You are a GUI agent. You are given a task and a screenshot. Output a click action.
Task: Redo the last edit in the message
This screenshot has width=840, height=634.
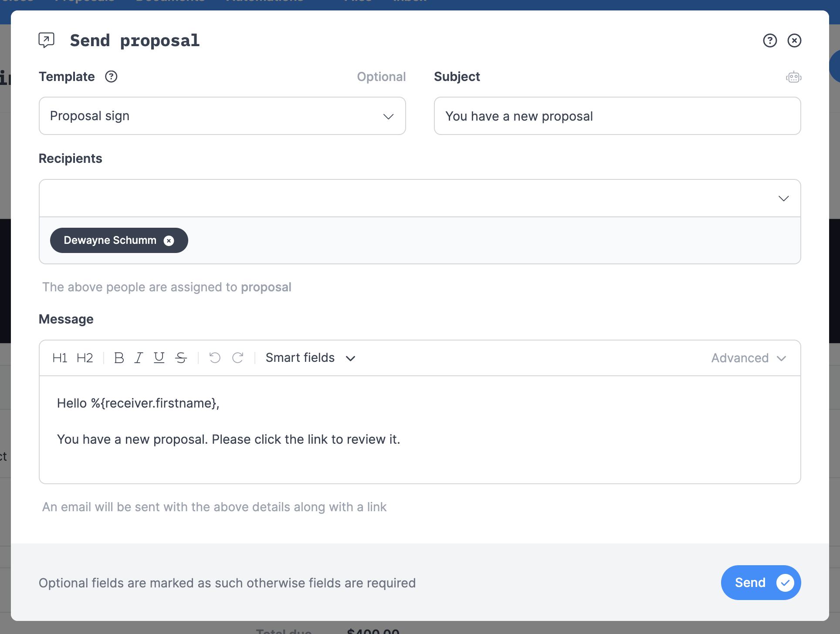click(x=238, y=357)
